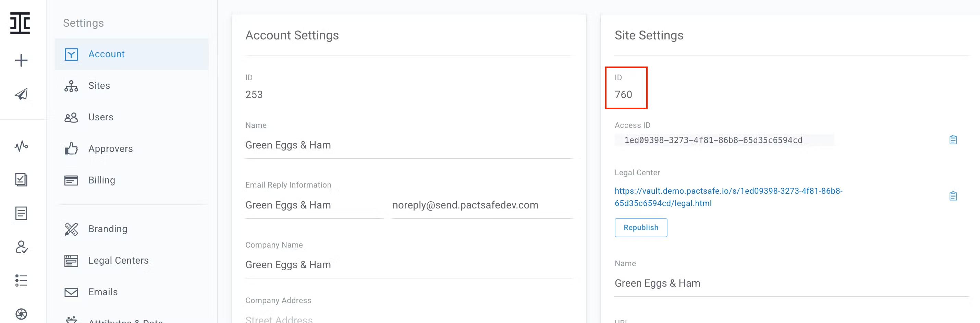Viewport: 980px width, 323px height.
Task: Open the activity pulse icon
Action: 21,146
